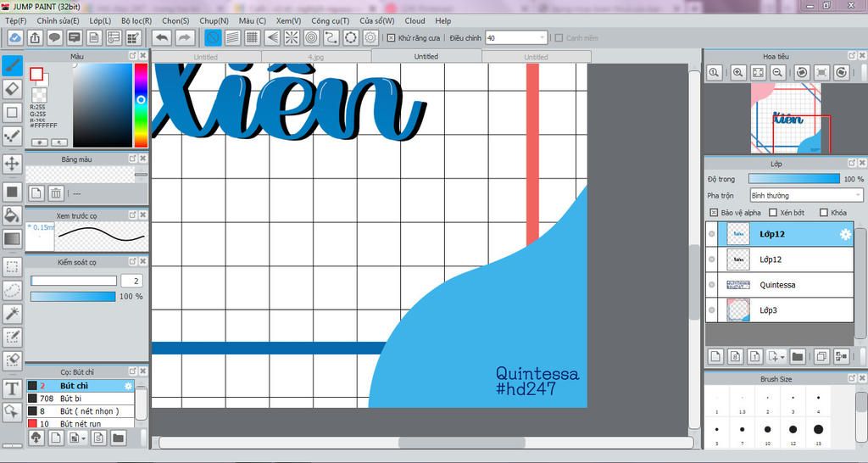This screenshot has height=463, width=868.
Task: Create a new layer in Lớp panel
Action: tap(715, 357)
